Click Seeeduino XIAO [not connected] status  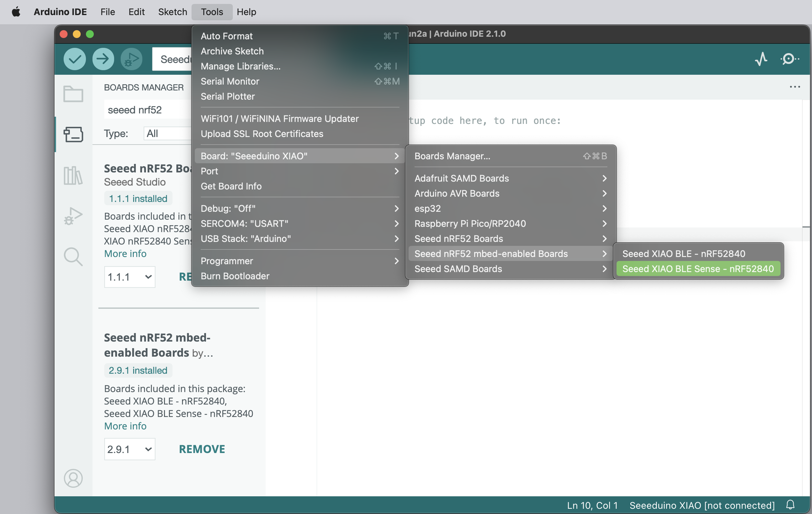[702, 505]
